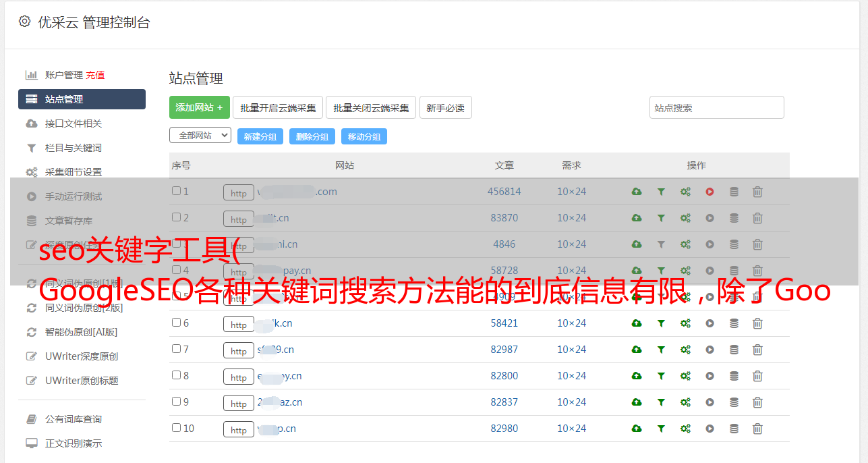Open the 全部网站 group dropdown

tap(200, 135)
